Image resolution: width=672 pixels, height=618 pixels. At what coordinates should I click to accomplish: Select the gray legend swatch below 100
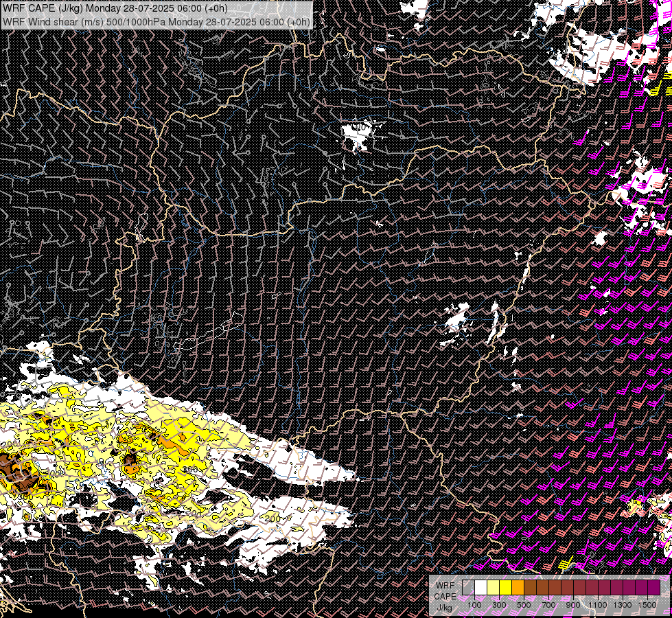[468, 588]
